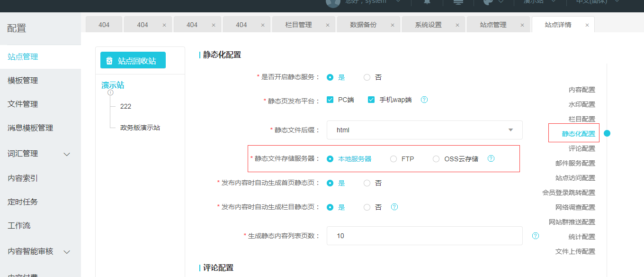Toggle the PC端 checkbox
The image size is (644, 277).
point(330,100)
